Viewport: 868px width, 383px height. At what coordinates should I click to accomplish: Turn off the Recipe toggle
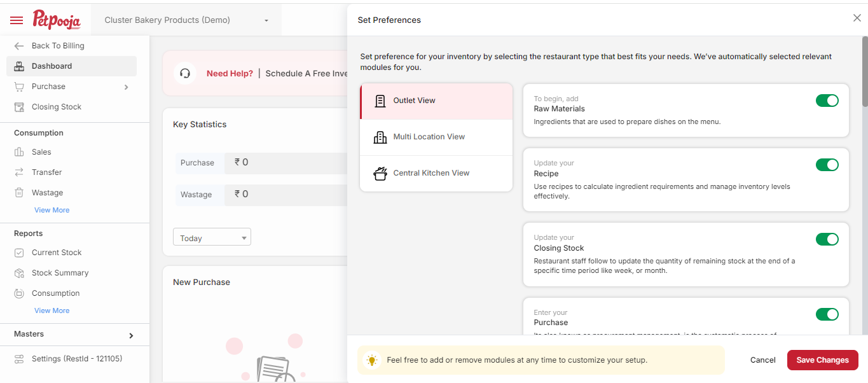point(827,165)
